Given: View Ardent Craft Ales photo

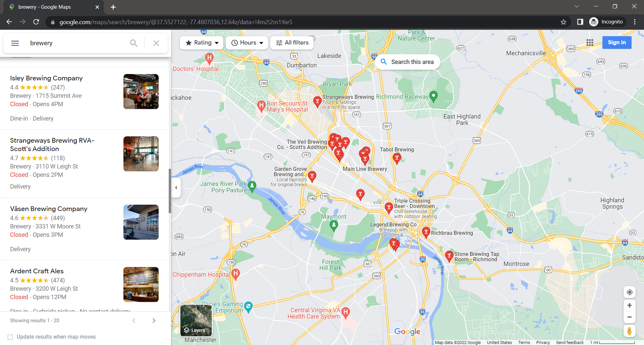Looking at the screenshot, I should (x=141, y=284).
